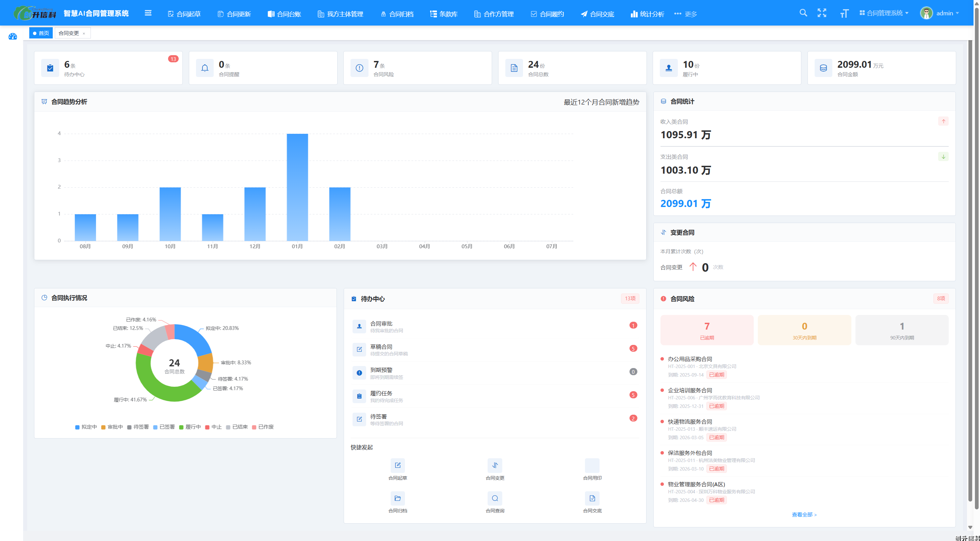Toggle 拟定中 legend item in pie chart
Image resolution: width=980 pixels, height=541 pixels.
coord(86,427)
